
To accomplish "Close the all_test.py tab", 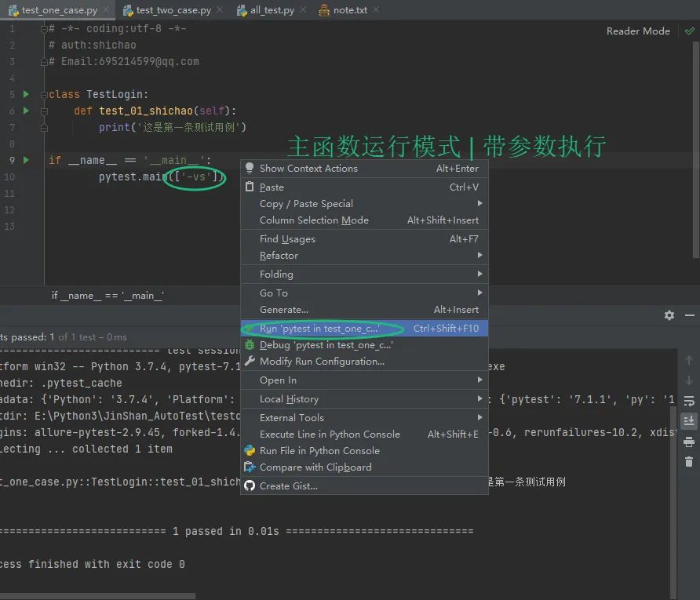I will point(303,9).
